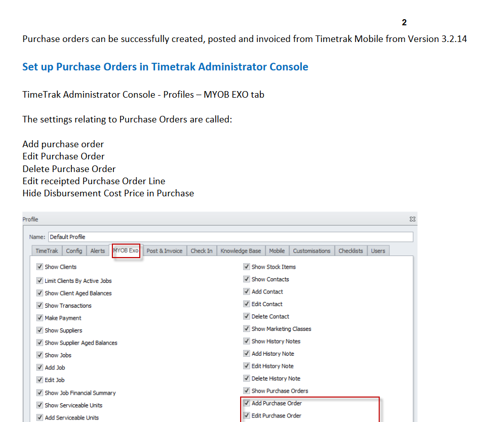504x422 pixels.
Task: Go to the Mobile tab
Action: (x=277, y=251)
